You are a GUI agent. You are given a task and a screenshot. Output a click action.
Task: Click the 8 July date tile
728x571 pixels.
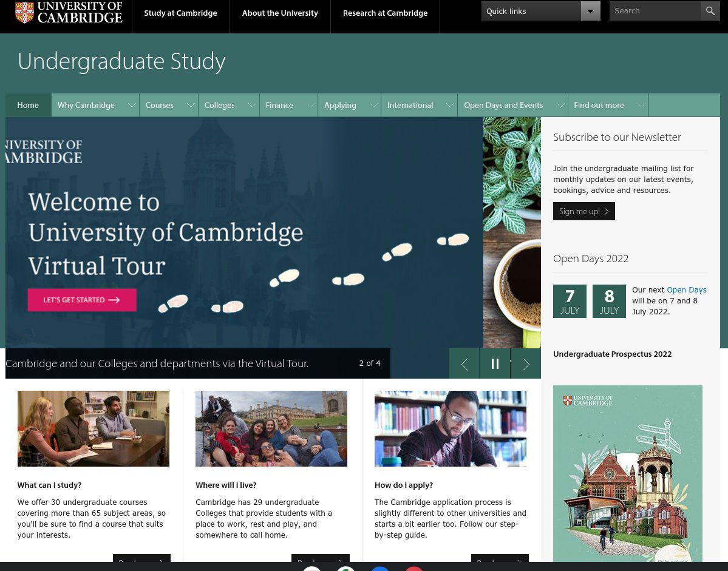click(609, 302)
